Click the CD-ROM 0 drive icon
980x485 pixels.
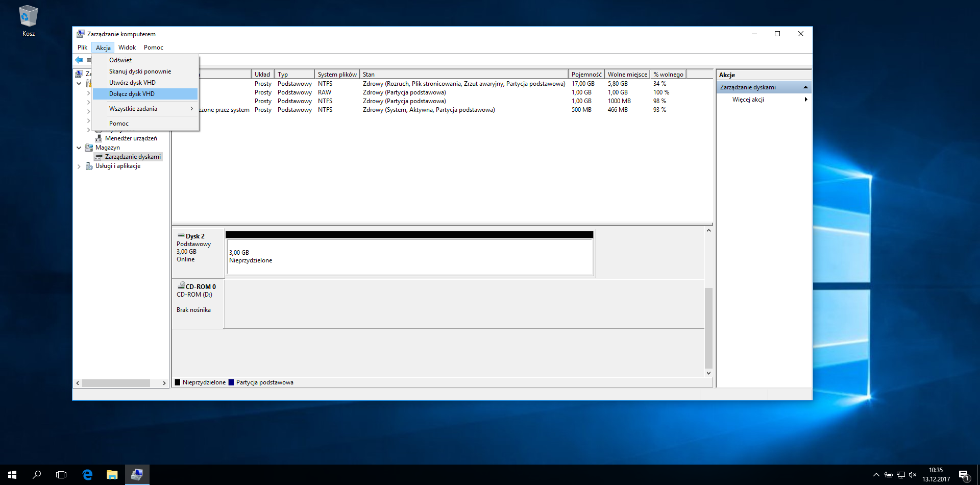[181, 285]
